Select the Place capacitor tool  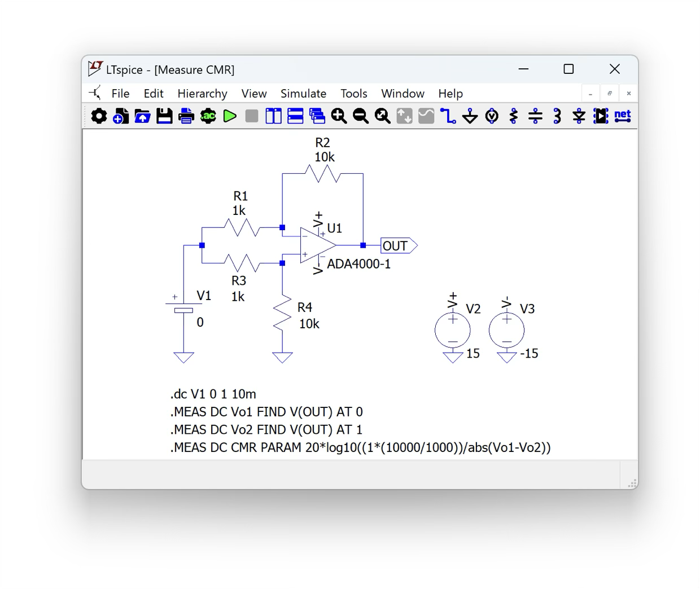pyautogui.click(x=535, y=116)
